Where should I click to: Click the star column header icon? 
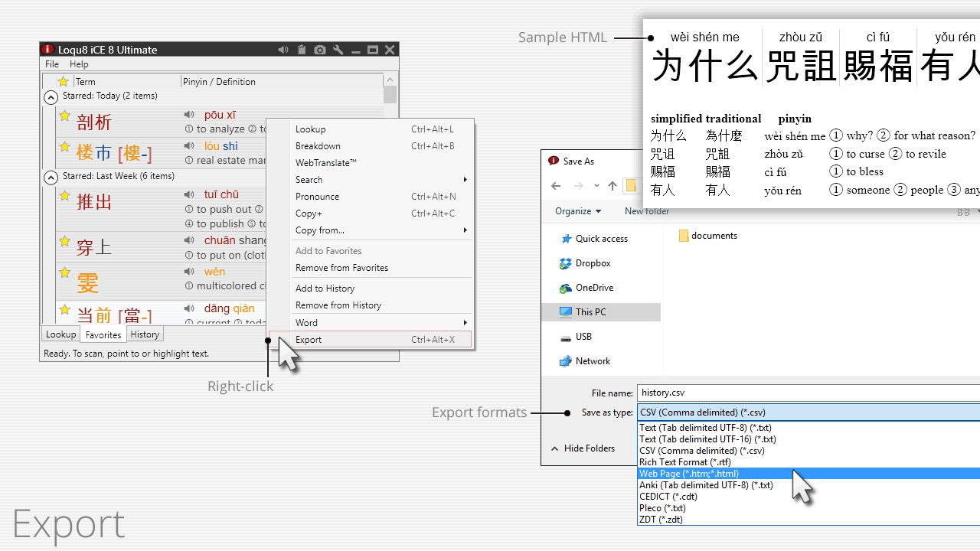64,81
